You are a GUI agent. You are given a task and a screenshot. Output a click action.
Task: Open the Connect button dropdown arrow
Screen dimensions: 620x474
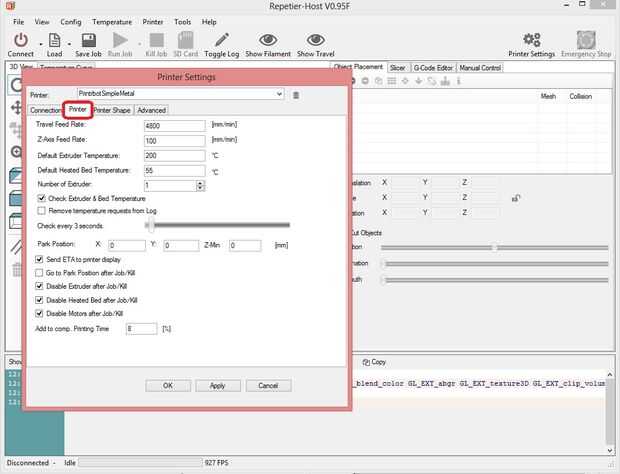coord(41,44)
